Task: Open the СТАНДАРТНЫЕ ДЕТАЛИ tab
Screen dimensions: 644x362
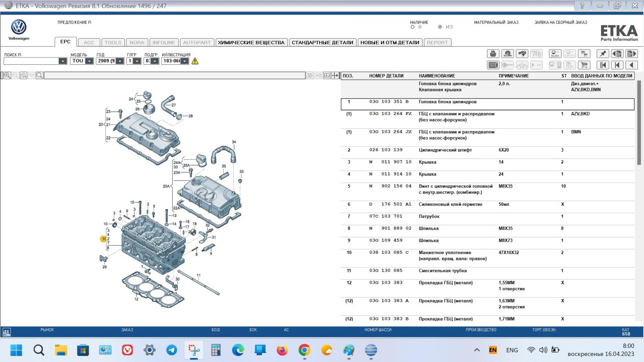Action: coord(322,42)
